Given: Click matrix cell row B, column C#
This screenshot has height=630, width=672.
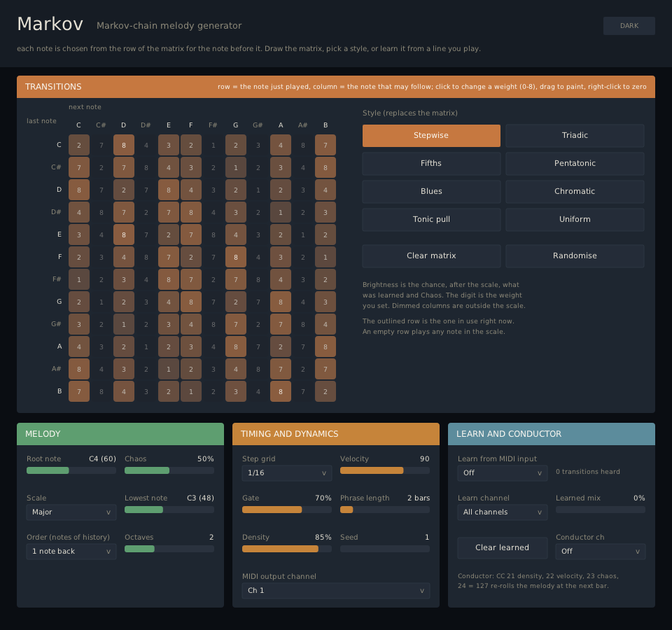Looking at the screenshot, I should pos(101,392).
